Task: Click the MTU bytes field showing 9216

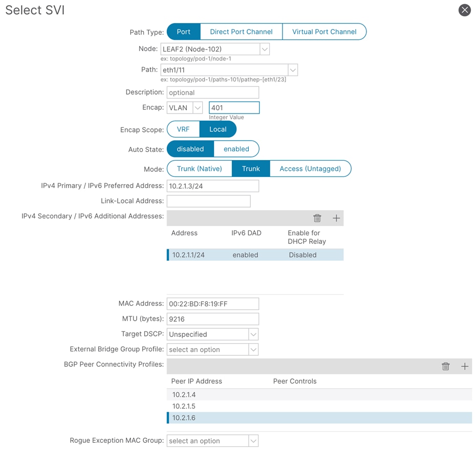Action: 212,319
